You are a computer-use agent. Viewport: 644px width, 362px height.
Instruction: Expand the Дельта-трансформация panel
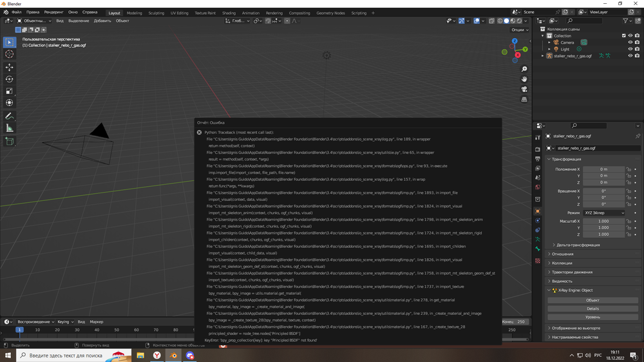(578, 245)
